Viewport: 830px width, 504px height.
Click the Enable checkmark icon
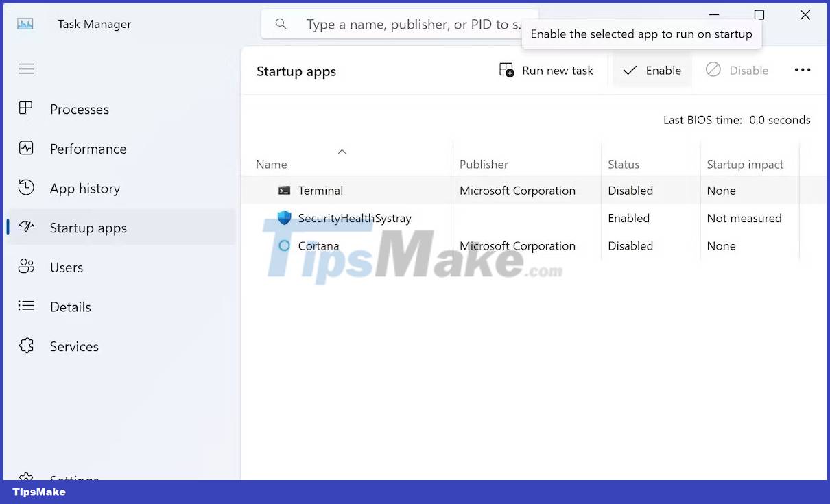point(630,71)
